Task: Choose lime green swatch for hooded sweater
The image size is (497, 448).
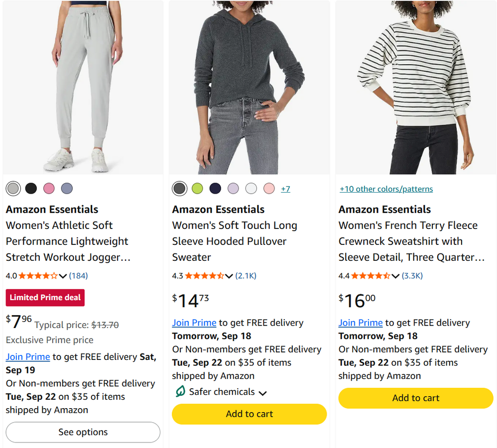Action: pyautogui.click(x=197, y=189)
